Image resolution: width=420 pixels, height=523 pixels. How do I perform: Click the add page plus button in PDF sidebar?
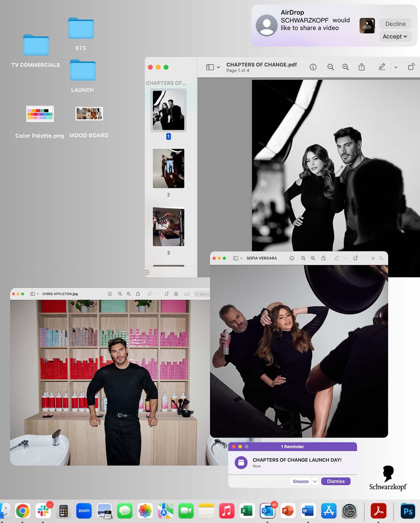pyautogui.click(x=147, y=272)
